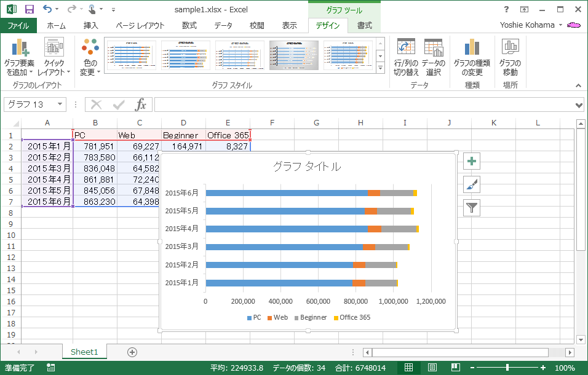Click the macro recording icon in status bar

click(x=50, y=368)
